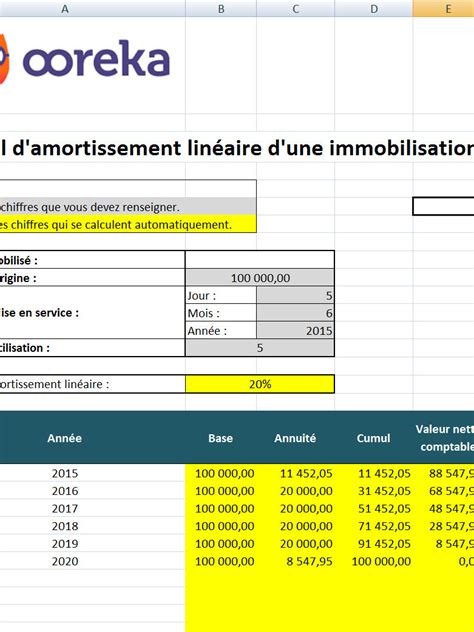Select the year 2018 row cell
Viewport: 474px width, 632px height.
[x=92, y=526]
